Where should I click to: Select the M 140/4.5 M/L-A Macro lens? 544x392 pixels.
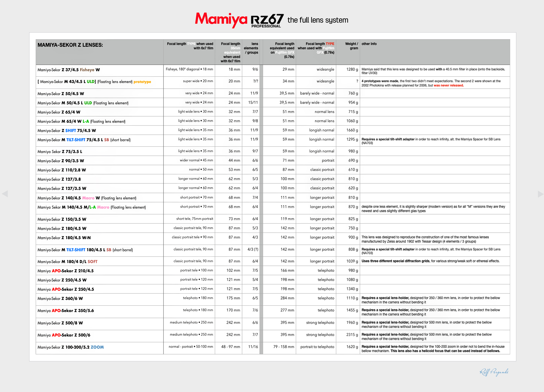(x=92, y=207)
